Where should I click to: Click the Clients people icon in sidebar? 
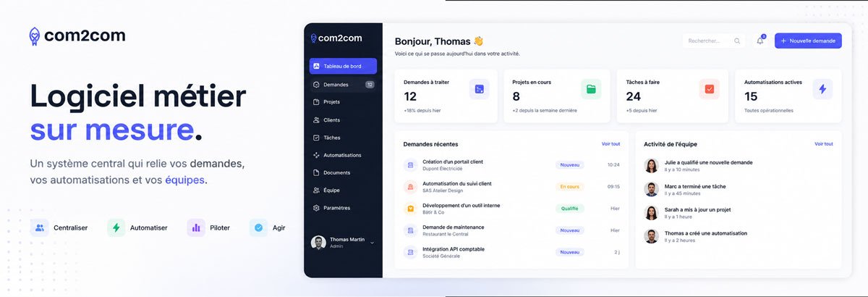(x=316, y=120)
